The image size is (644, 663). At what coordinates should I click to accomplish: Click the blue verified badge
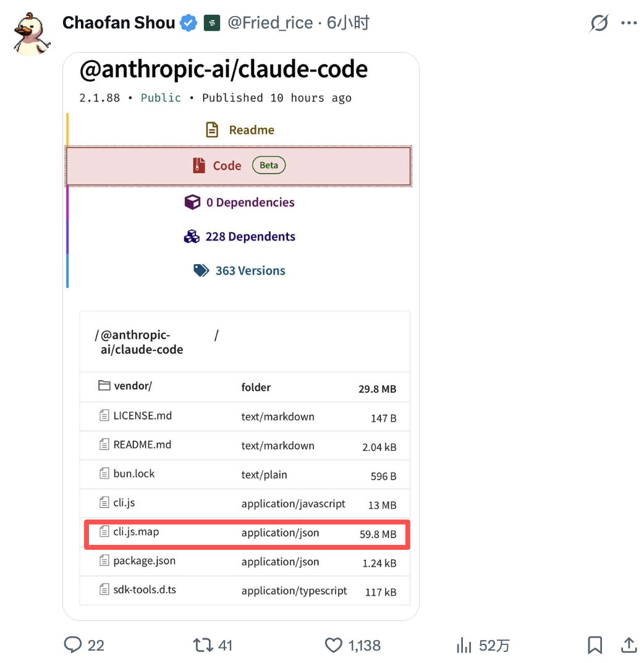pyautogui.click(x=189, y=24)
